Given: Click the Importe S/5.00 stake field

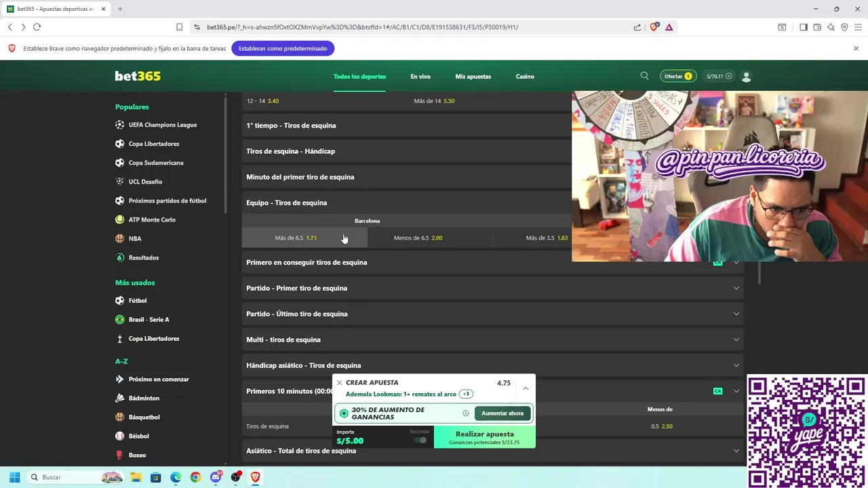Looking at the screenshot, I should 383,437.
